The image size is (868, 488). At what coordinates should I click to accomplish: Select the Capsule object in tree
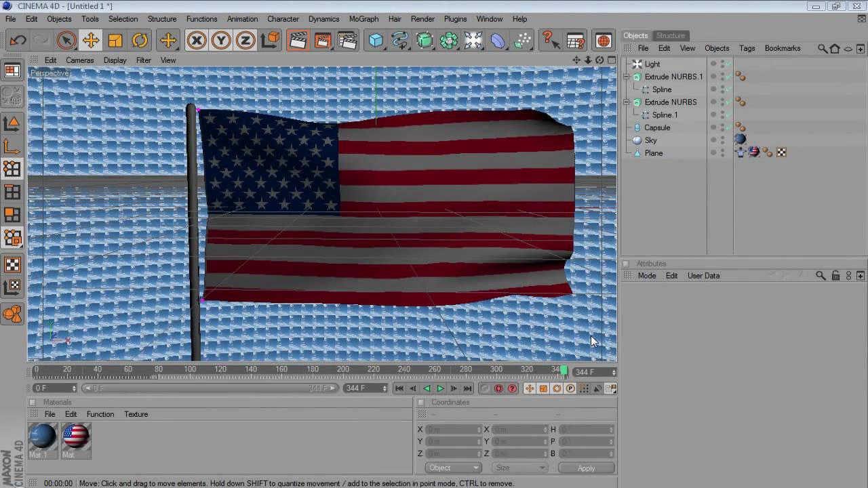(x=657, y=127)
